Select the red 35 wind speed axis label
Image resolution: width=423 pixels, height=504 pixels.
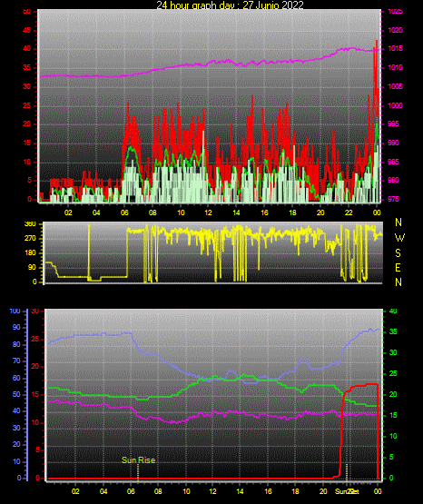27,68
